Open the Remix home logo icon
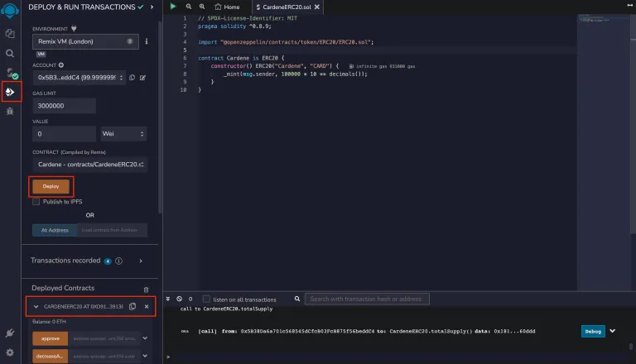Viewport: 636px width, 364px height. [10, 10]
